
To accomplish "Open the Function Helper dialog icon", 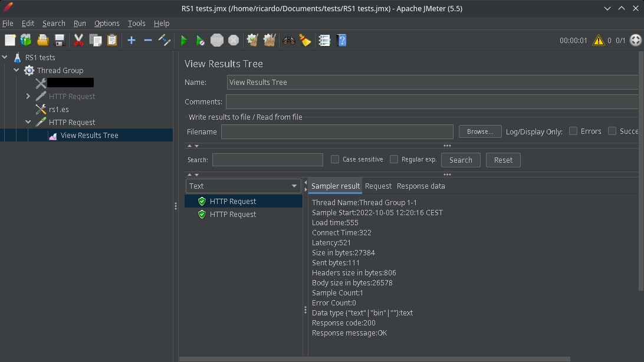I will pyautogui.click(x=324, y=40).
